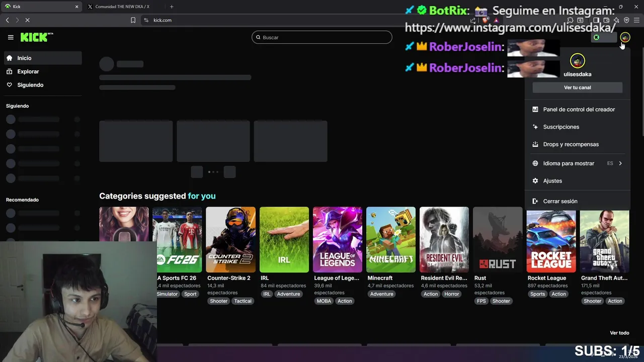
Task: View site settings icon beside kick.com
Action: [146, 20]
